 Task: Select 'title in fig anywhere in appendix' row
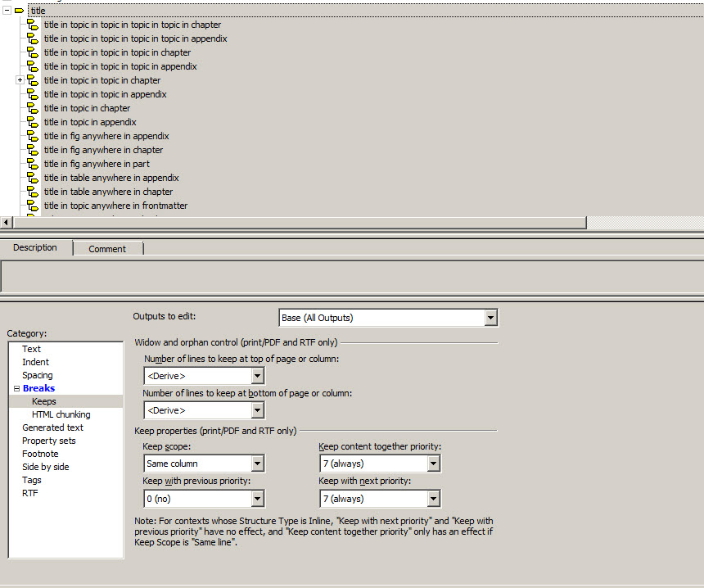click(x=106, y=136)
